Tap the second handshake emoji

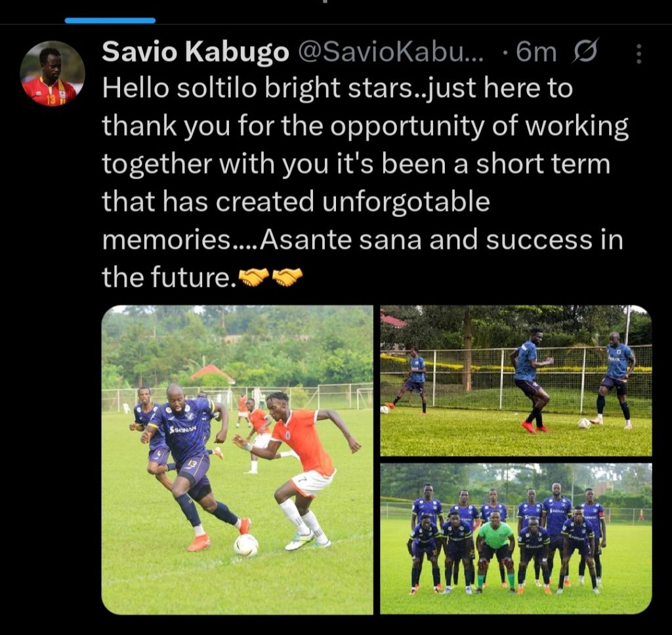click(287, 277)
